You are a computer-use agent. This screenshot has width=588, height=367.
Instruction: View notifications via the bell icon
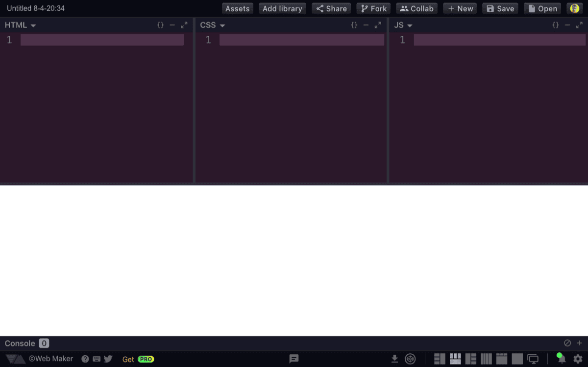pos(561,359)
